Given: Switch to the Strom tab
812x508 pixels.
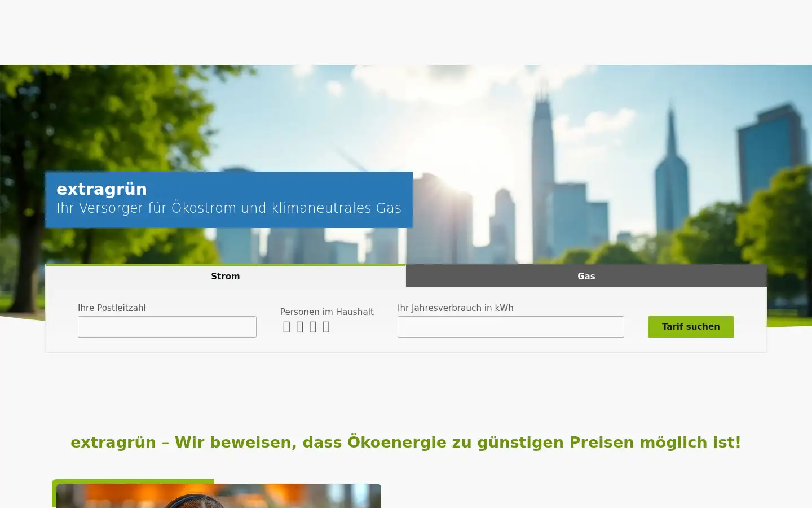Looking at the screenshot, I should [226, 276].
